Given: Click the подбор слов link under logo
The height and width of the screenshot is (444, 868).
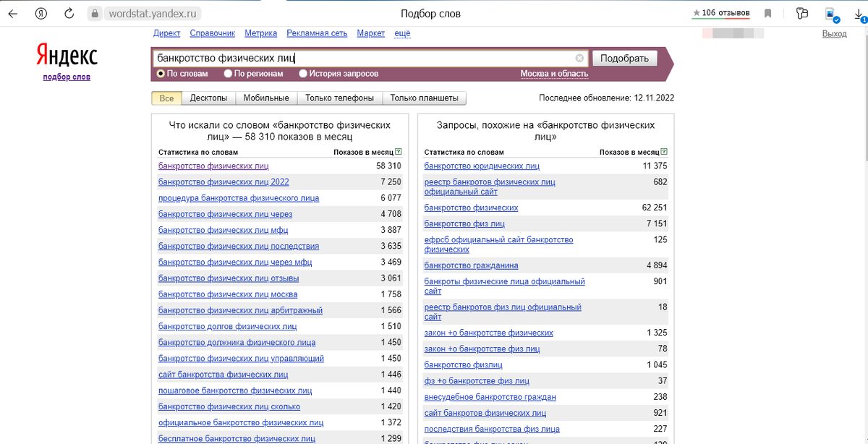Looking at the screenshot, I should pos(67,77).
